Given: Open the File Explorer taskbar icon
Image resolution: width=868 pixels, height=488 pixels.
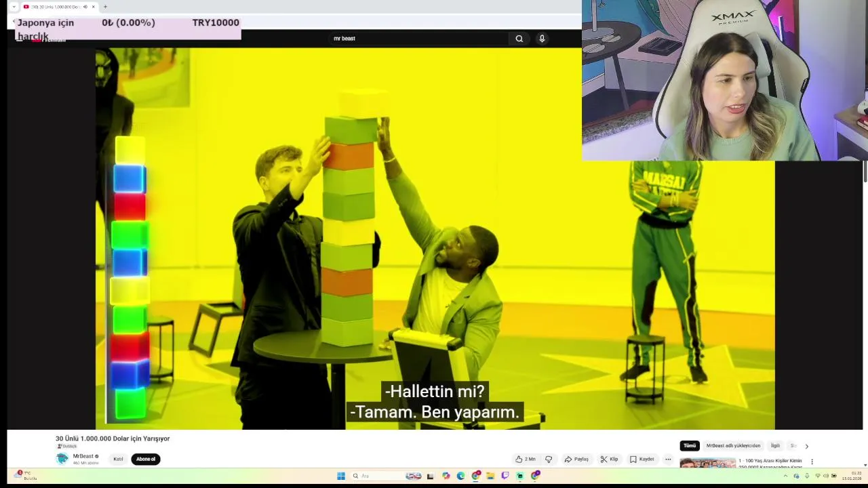Looking at the screenshot, I should coord(490,476).
